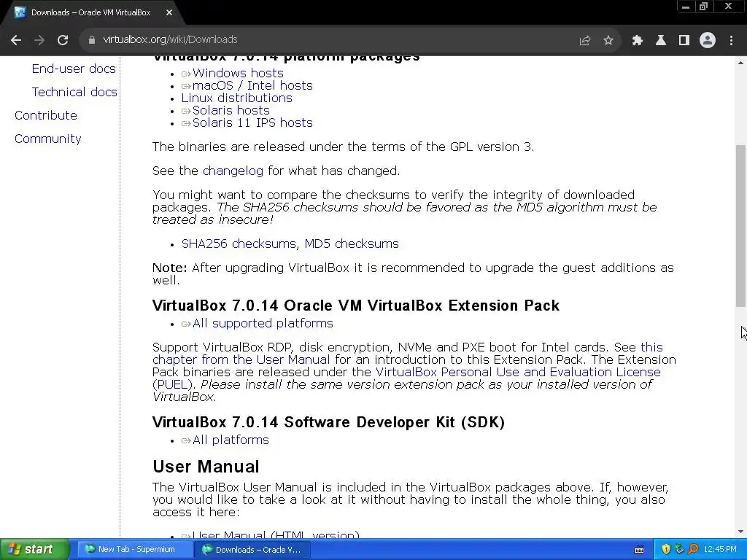Open the flask experiments icon
The image size is (747, 560).
click(x=660, y=41)
